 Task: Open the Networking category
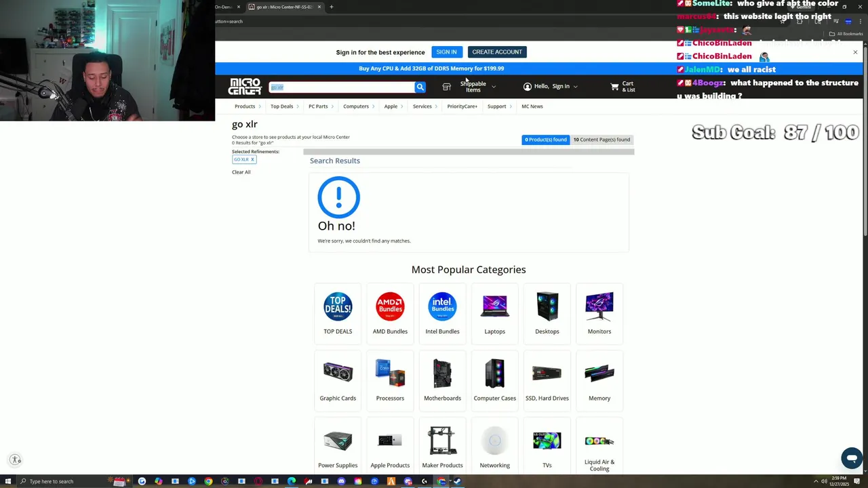click(494, 447)
